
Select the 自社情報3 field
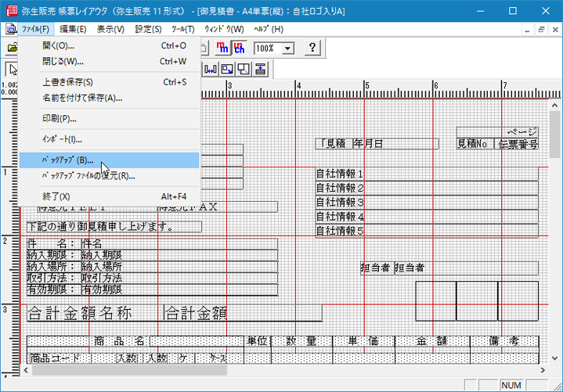(x=427, y=203)
